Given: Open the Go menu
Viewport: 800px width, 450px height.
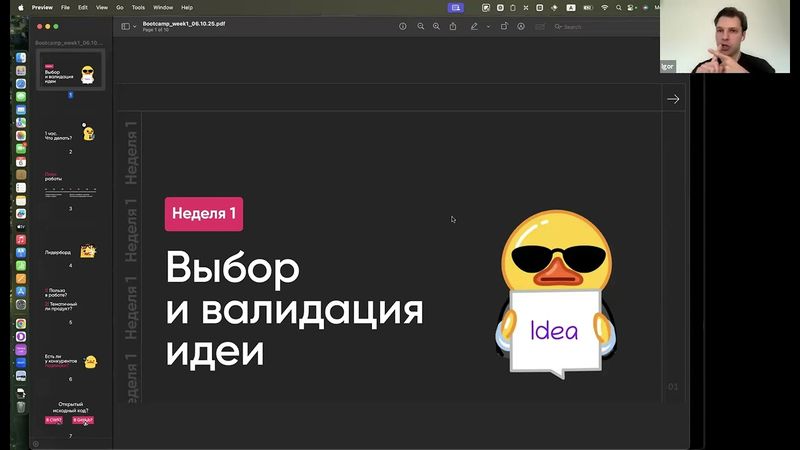Looking at the screenshot, I should [120, 8].
